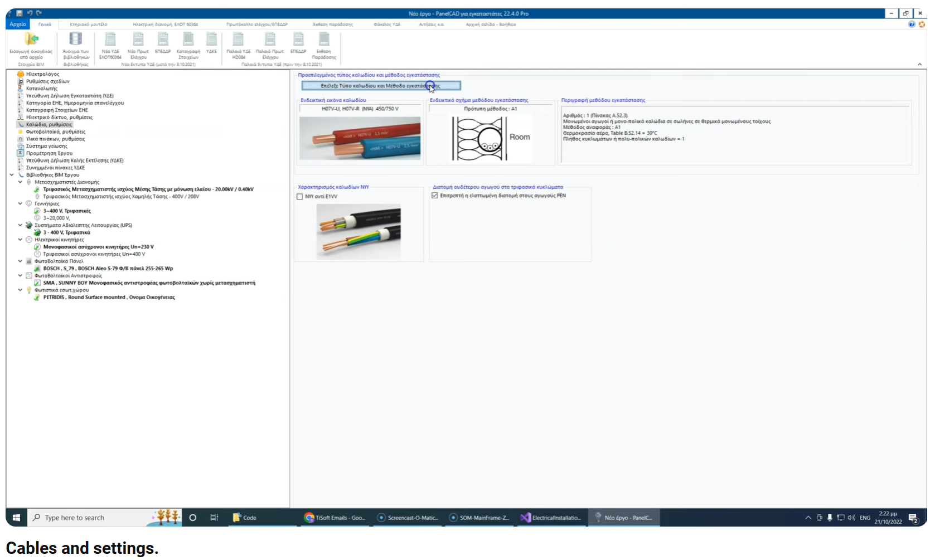Disable the ελαττωμένη διατομή στους αγωγούς PEN checkbox
Viewport: 930px width, 560px height.
[435, 195]
